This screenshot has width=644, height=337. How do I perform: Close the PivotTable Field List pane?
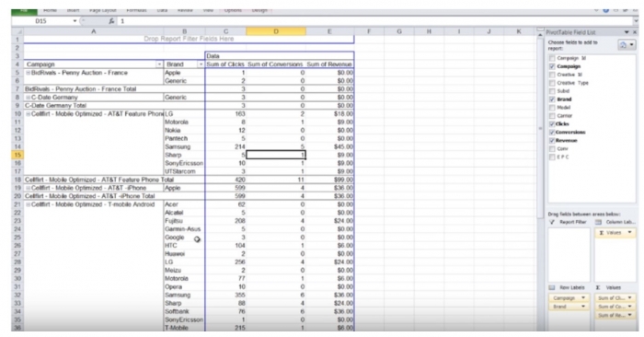[635, 32]
